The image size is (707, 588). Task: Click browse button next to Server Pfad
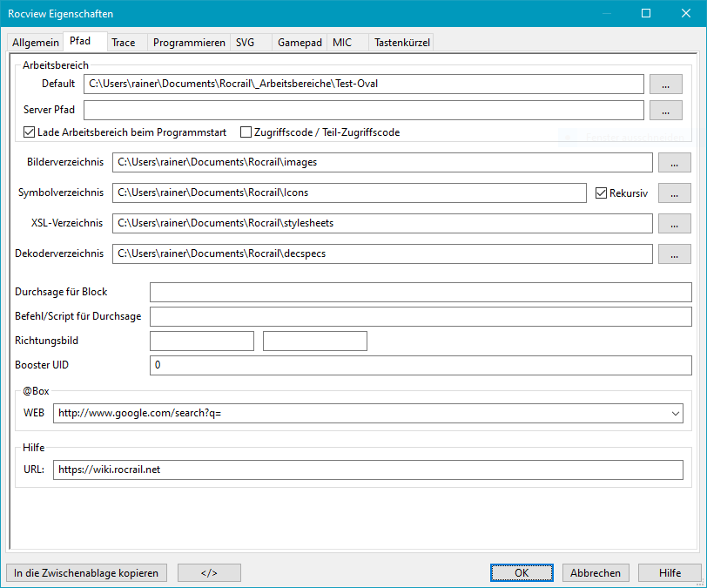coord(665,111)
